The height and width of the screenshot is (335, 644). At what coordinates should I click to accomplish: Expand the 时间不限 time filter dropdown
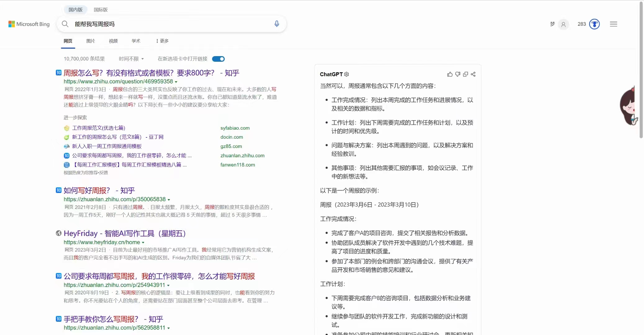click(131, 59)
